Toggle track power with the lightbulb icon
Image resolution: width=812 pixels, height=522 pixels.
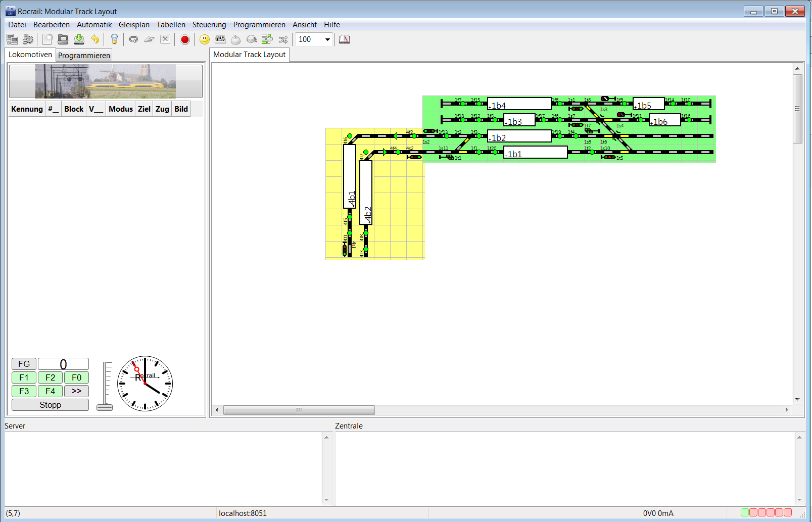tap(114, 39)
